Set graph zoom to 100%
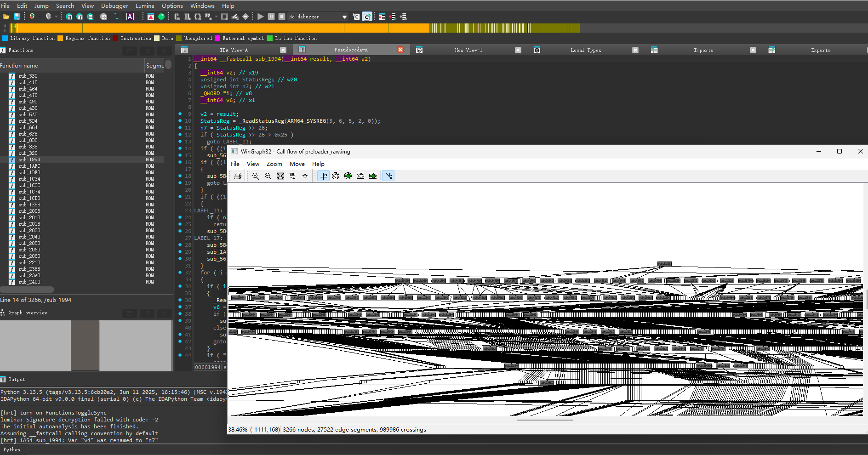Viewport: 868px width, 455px height. click(x=292, y=176)
